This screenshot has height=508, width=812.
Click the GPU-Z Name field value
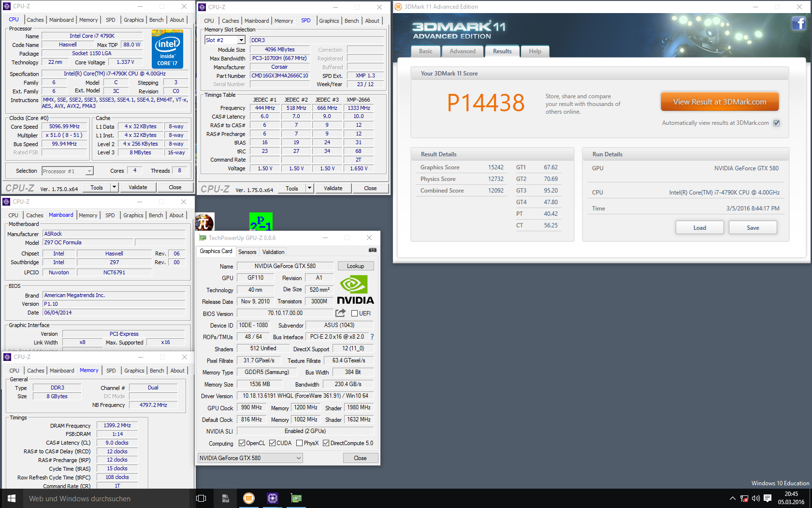(x=285, y=266)
